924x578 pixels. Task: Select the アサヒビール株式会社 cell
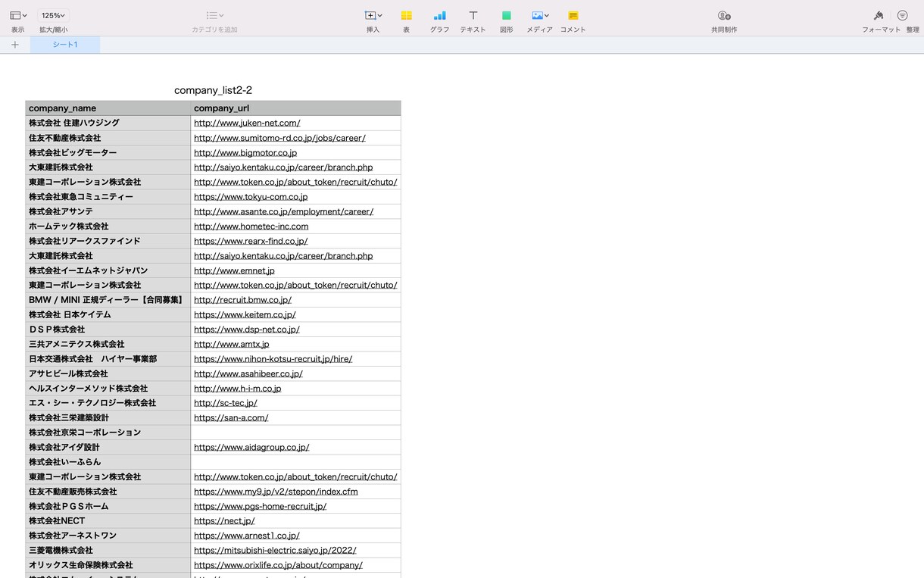coord(108,373)
